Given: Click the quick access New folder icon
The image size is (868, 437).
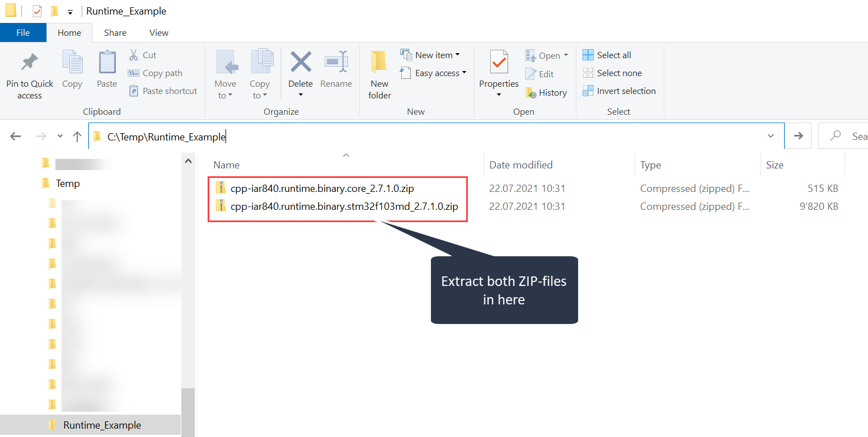Looking at the screenshot, I should coord(54,11).
